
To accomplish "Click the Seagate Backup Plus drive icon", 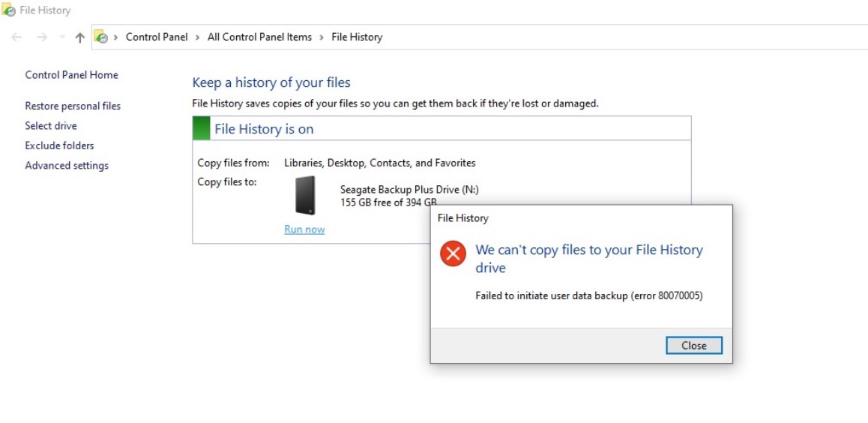I will [x=306, y=196].
